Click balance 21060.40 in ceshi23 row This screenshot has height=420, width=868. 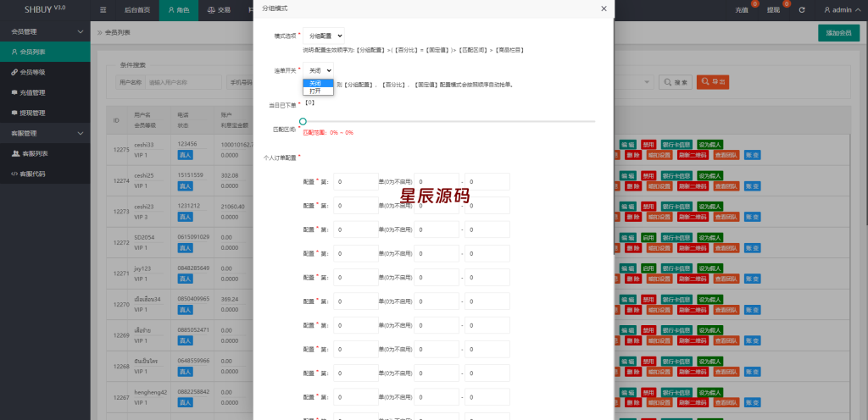(232, 207)
